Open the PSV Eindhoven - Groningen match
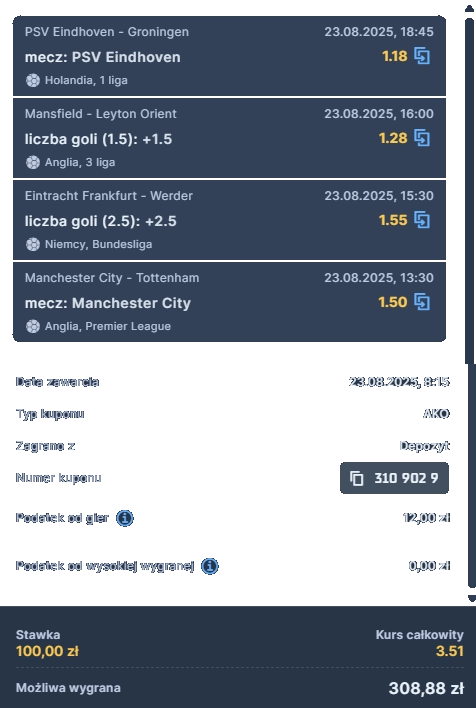 [x=107, y=32]
